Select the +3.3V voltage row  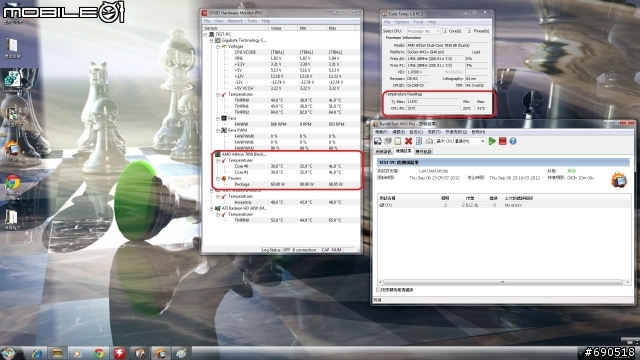[282, 64]
